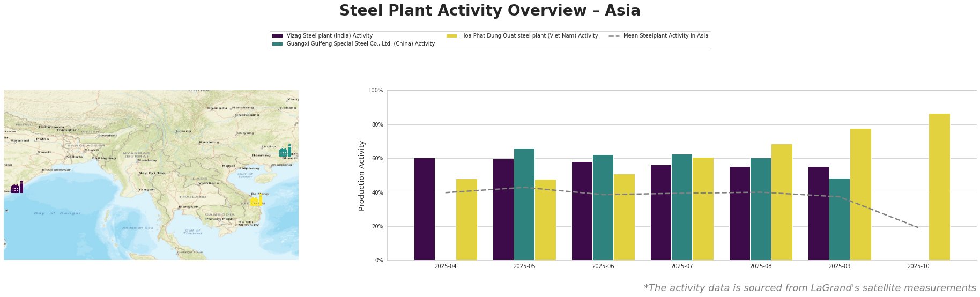
Task: Click the yellow bar for 2025-09
Action: [860, 194]
